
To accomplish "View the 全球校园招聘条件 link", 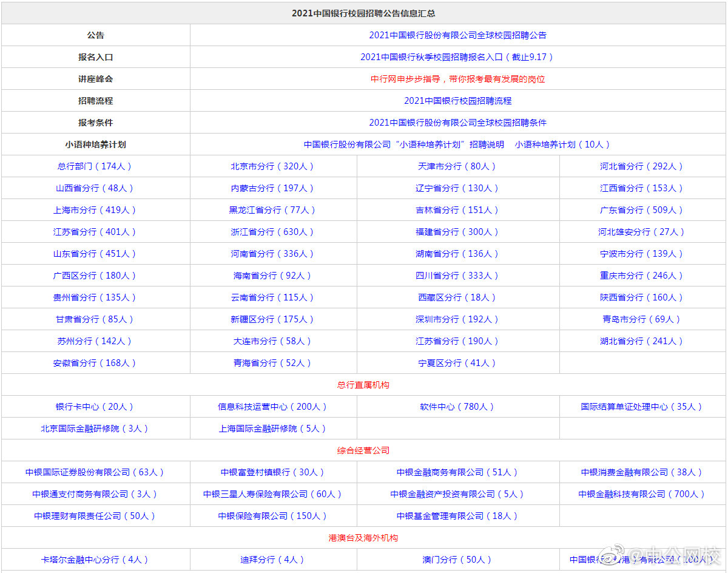I will click(x=457, y=123).
